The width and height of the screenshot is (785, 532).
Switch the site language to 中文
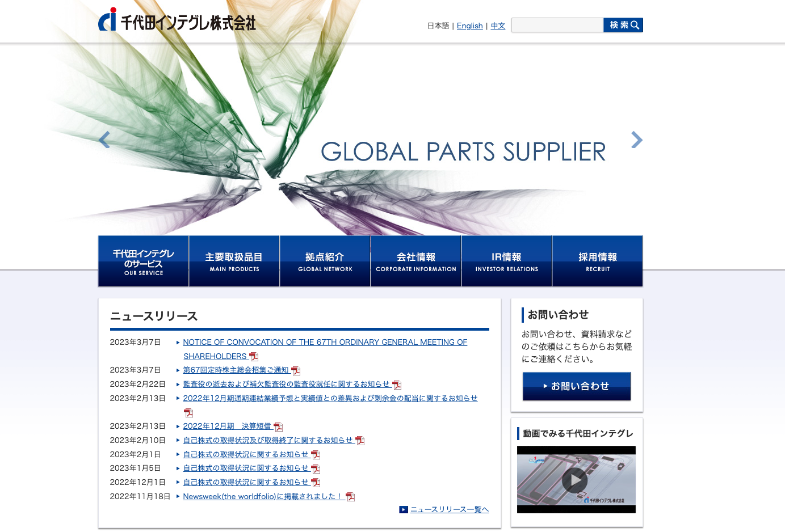click(498, 26)
